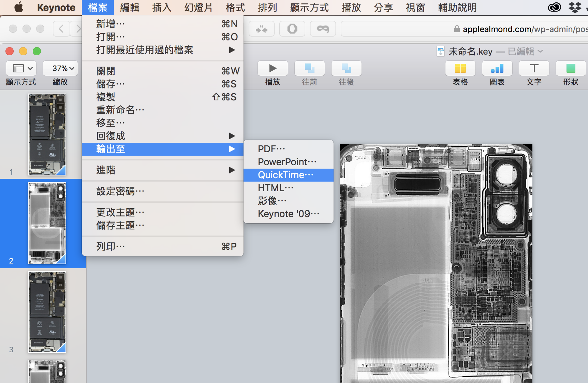Export to 影像… from submenu
This screenshot has width=588, height=383.
coord(289,201)
